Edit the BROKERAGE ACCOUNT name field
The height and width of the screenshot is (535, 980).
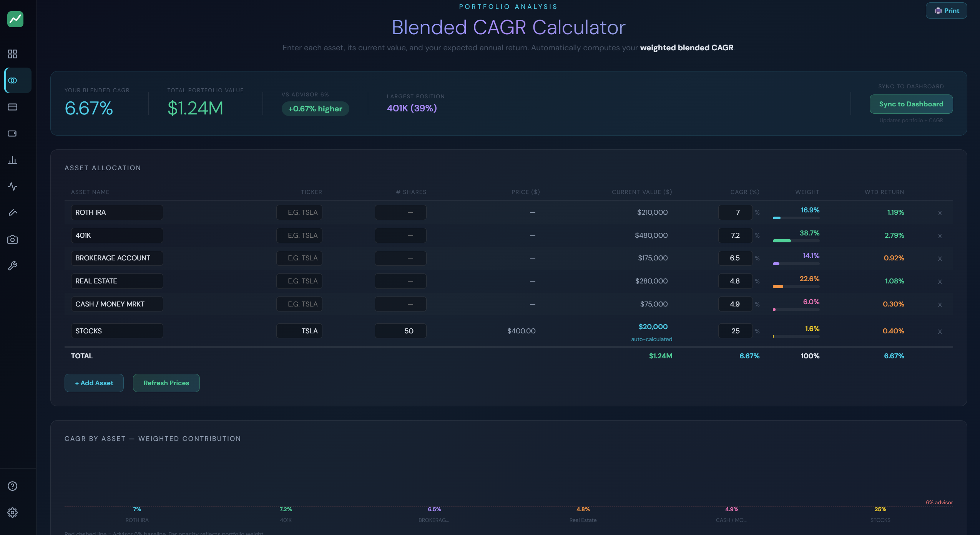tap(117, 258)
